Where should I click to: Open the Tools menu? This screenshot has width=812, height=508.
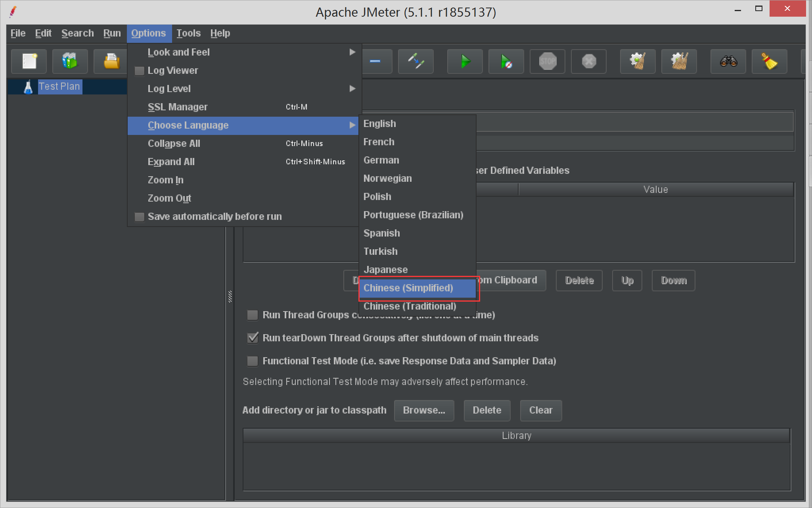[x=188, y=33]
